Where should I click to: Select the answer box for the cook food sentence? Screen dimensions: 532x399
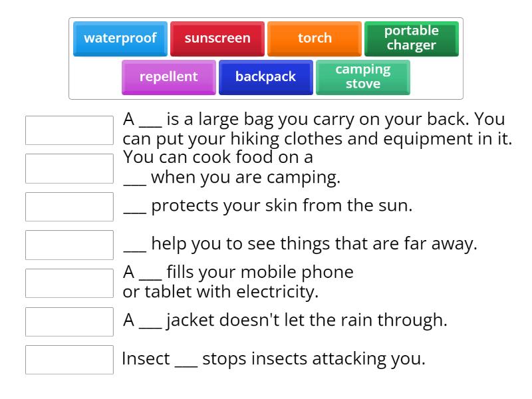coord(70,168)
